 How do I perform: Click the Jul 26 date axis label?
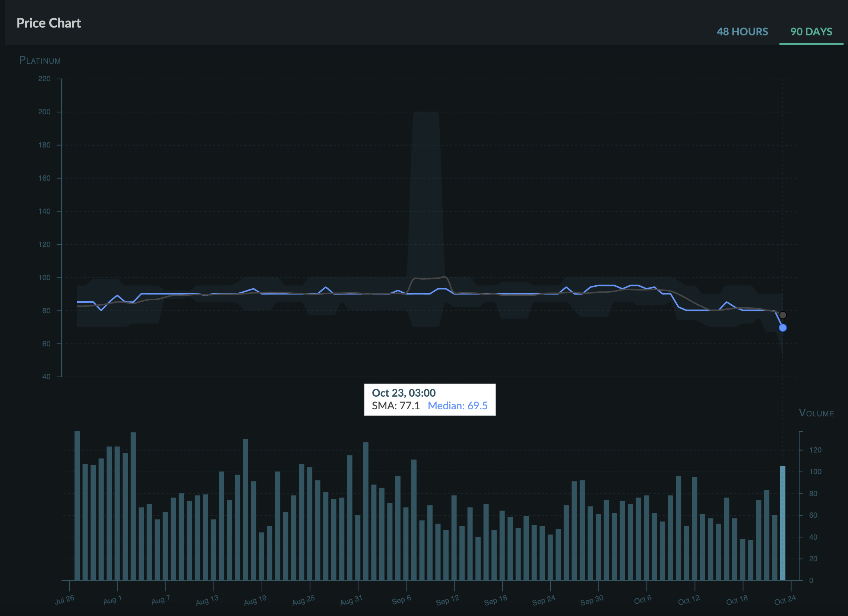(x=64, y=600)
